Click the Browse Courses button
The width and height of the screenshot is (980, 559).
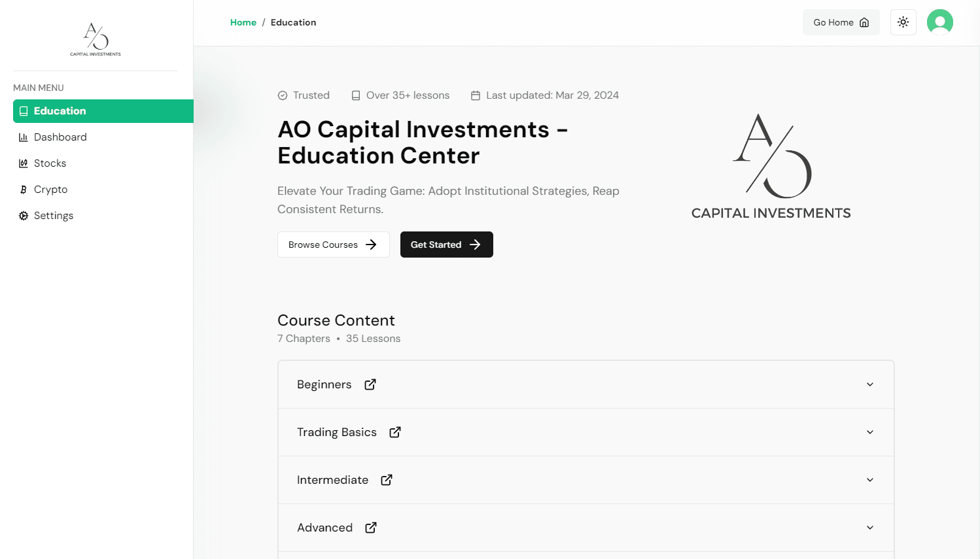tap(333, 245)
